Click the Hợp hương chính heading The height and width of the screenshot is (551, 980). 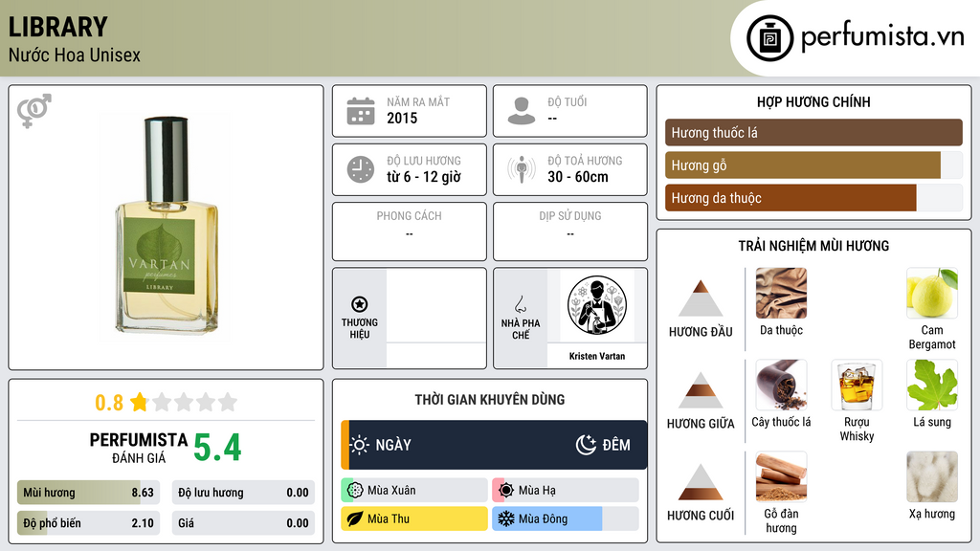813,101
